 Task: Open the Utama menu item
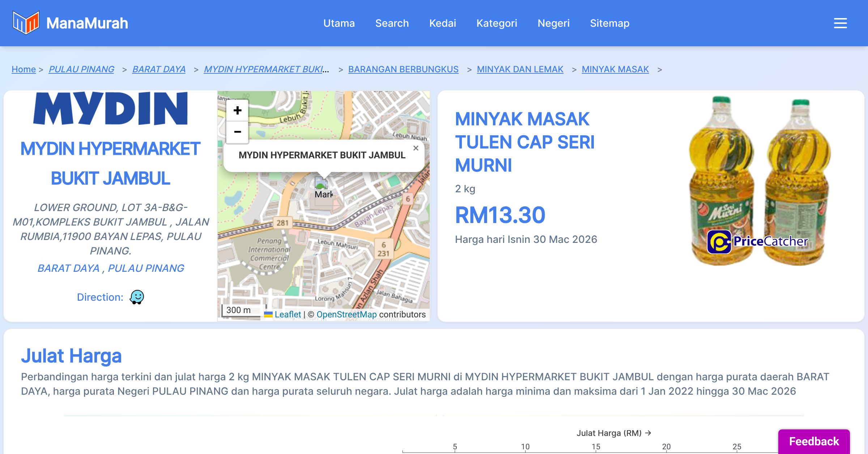(339, 23)
